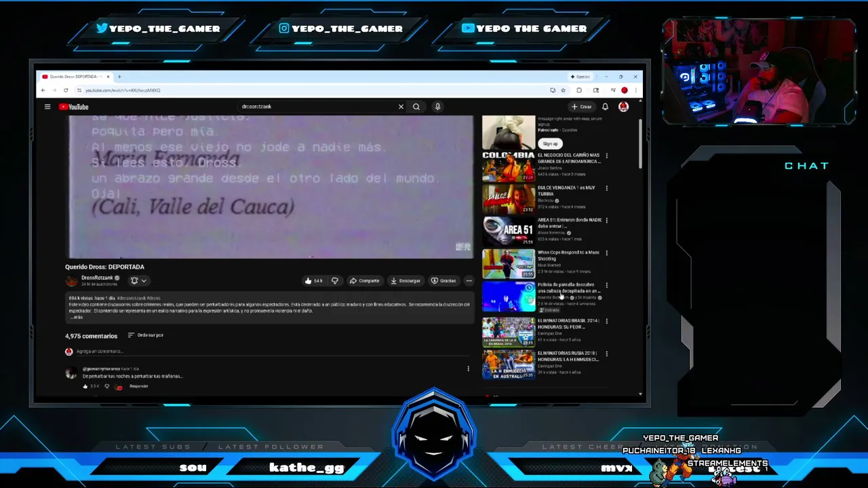The height and width of the screenshot is (488, 868).
Task: Click the Agrega un comentario field
Action: coord(271,351)
